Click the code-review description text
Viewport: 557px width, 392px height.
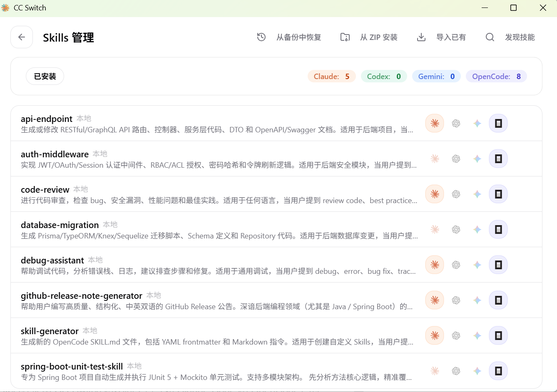click(219, 201)
